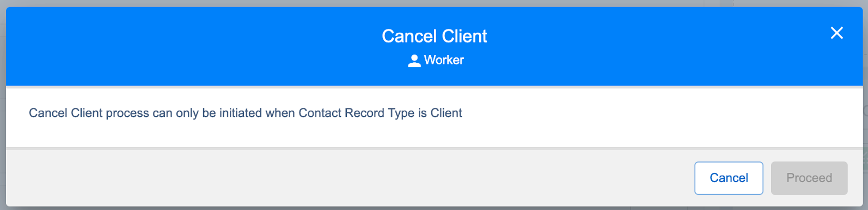Image resolution: width=868 pixels, height=210 pixels.
Task: Dismiss the dialog with the Cancel button
Action: pos(729,178)
